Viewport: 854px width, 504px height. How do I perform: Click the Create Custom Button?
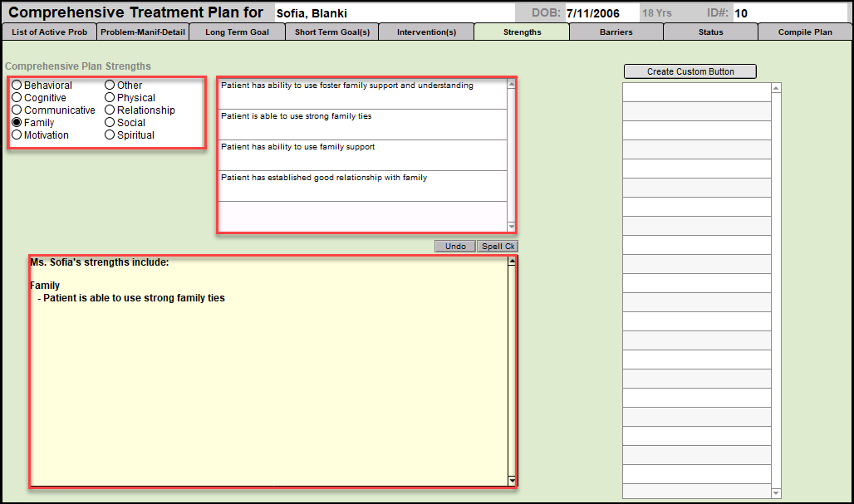(690, 71)
